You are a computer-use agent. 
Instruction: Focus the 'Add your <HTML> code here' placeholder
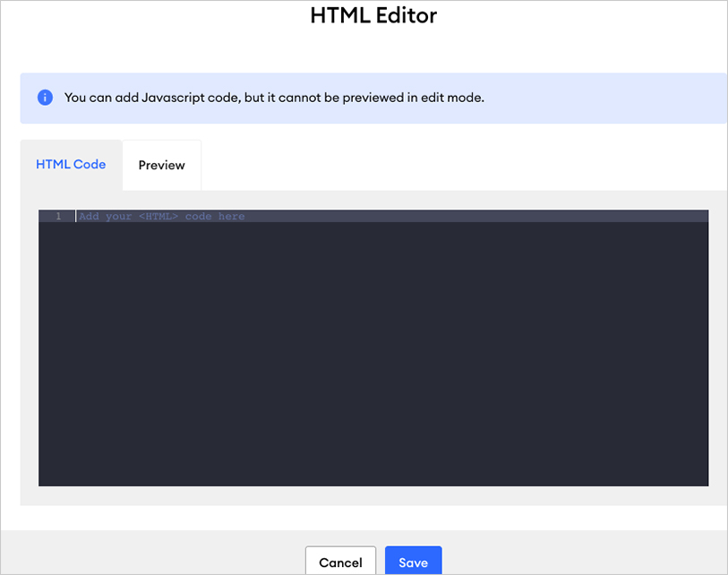point(161,217)
